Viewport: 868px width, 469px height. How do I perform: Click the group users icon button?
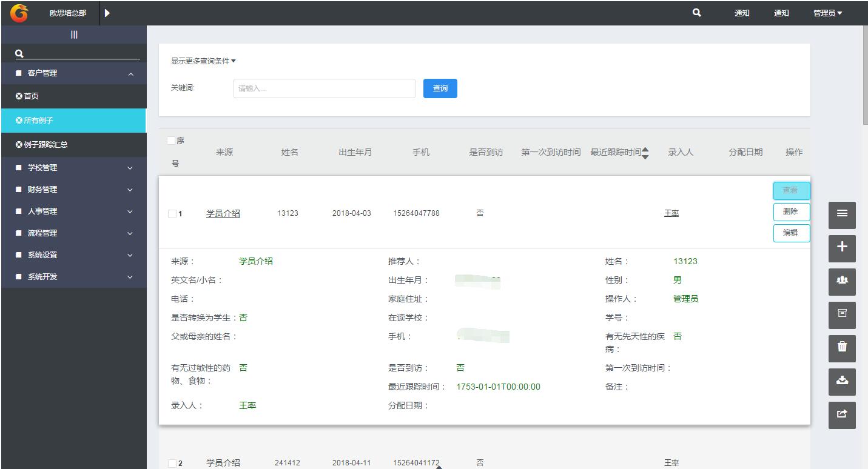click(x=842, y=281)
